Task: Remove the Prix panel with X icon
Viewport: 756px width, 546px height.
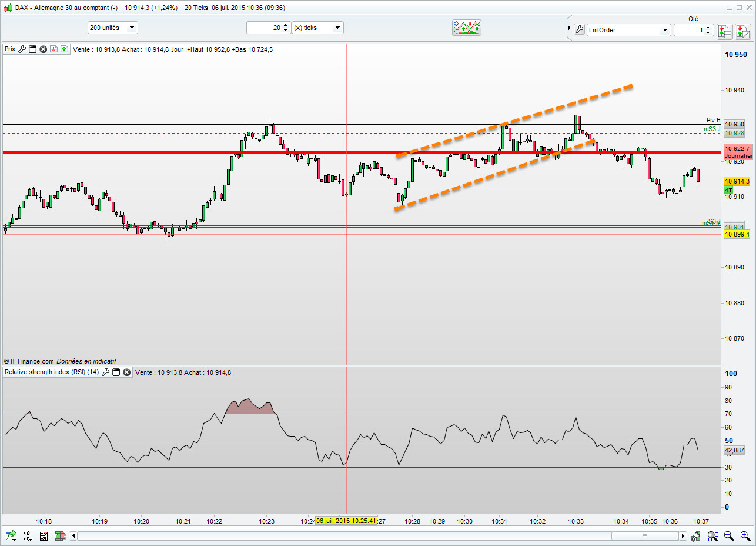Action: coord(43,49)
